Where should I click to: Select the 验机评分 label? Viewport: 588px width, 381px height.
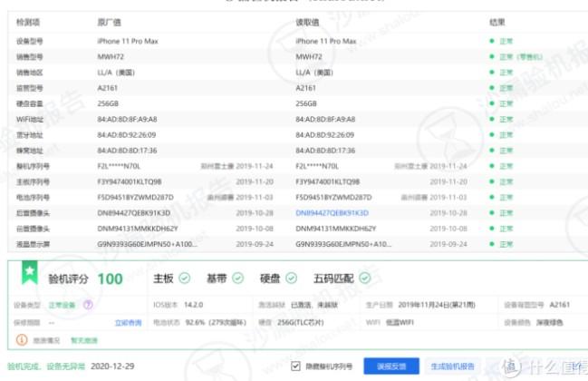click(x=68, y=278)
